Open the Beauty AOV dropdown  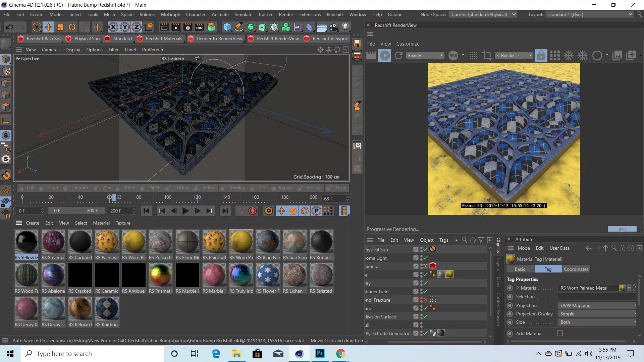[425, 55]
